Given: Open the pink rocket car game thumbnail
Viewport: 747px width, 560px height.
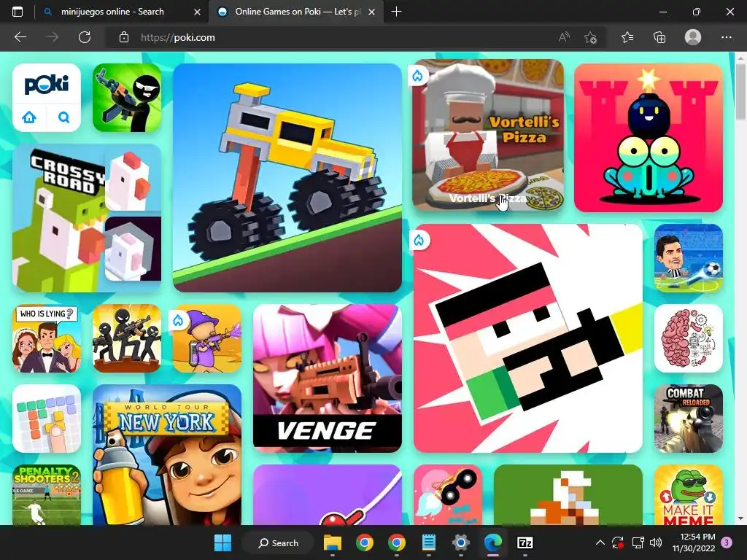Looking at the screenshot, I should (448, 495).
